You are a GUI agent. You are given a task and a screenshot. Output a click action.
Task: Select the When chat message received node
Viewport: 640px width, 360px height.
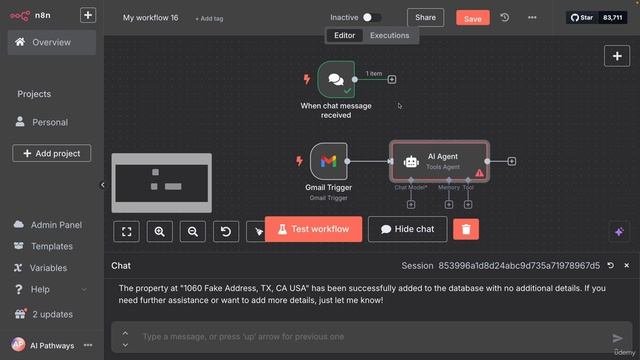[336, 80]
